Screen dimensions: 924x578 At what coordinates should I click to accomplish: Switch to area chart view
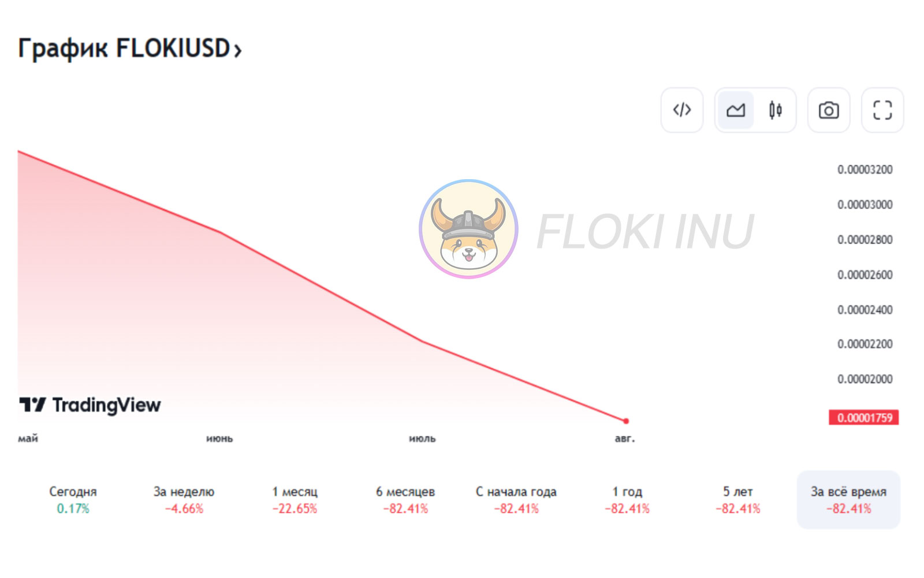[735, 110]
